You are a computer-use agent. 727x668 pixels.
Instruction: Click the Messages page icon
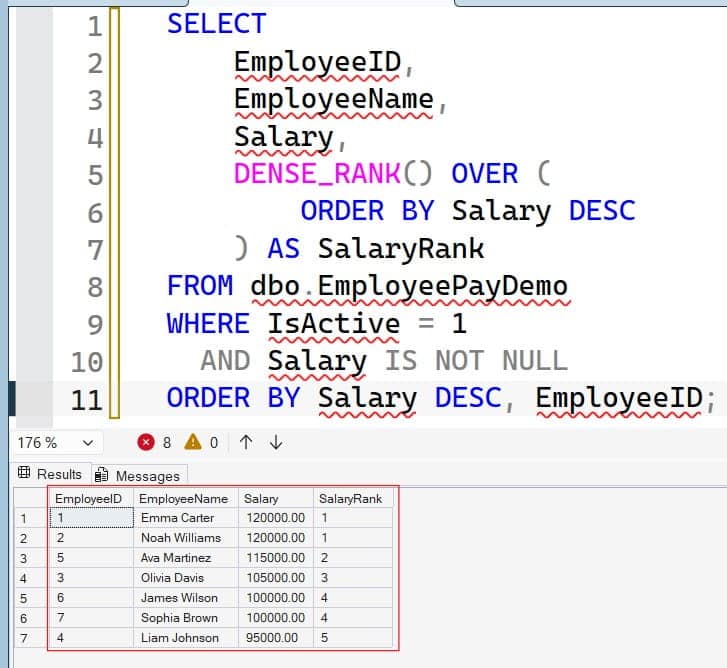[x=101, y=475]
